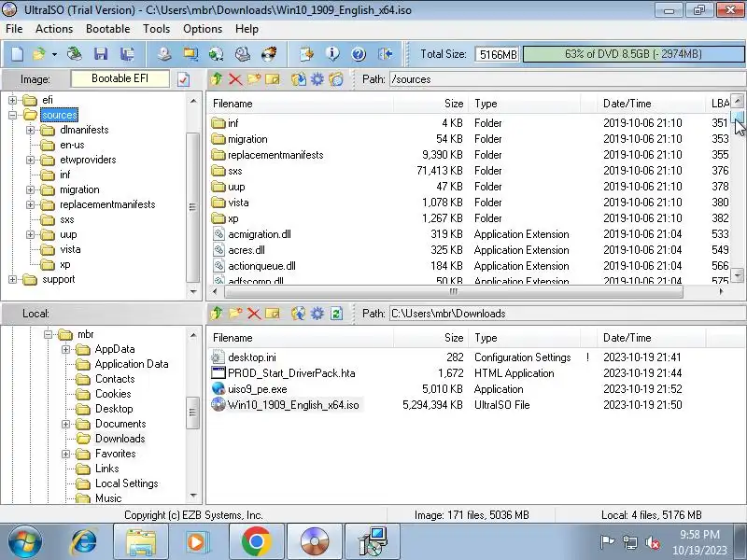Click the Save As toolbar icon
747x560 pixels.
point(127,54)
